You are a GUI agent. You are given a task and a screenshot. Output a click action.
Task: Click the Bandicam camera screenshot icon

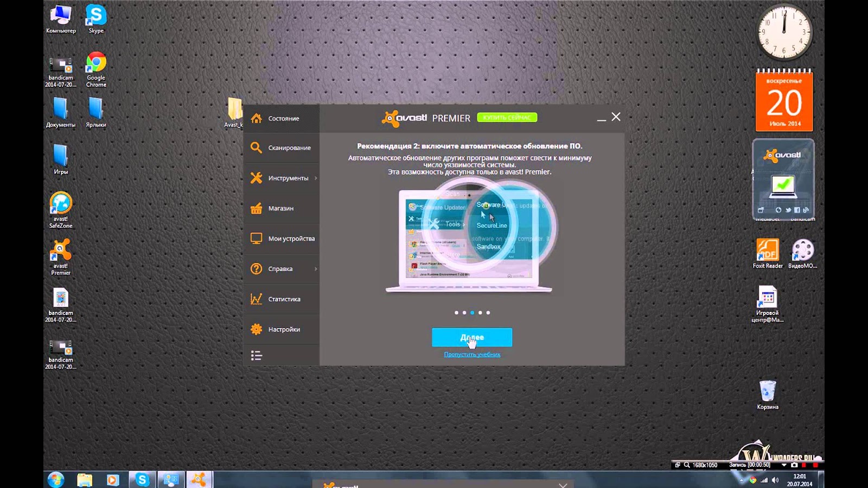point(794,465)
